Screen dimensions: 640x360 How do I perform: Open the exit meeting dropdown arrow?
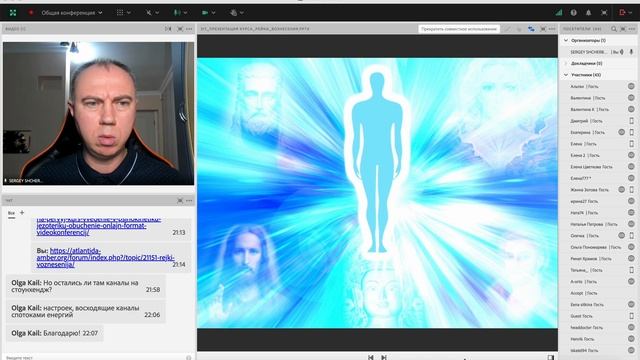(630, 13)
